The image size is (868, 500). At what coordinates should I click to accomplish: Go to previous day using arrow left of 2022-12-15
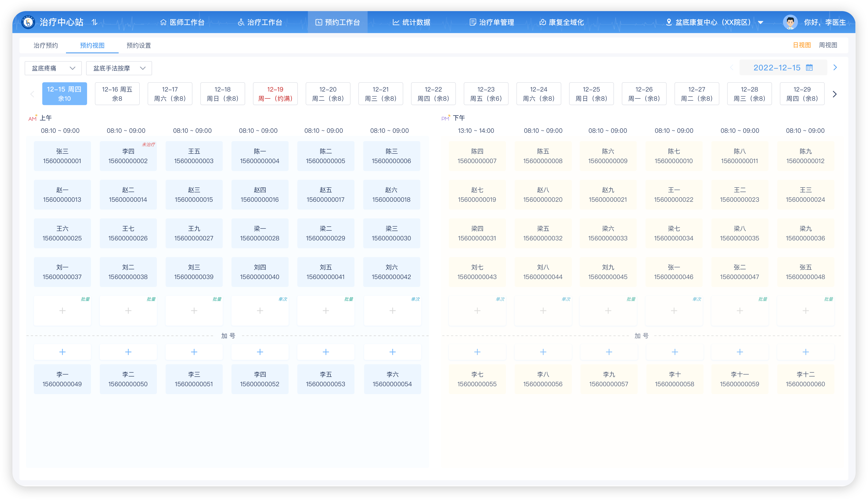click(731, 68)
